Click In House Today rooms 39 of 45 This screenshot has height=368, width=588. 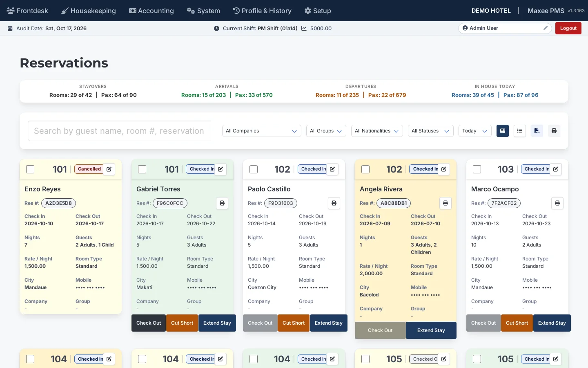point(473,95)
